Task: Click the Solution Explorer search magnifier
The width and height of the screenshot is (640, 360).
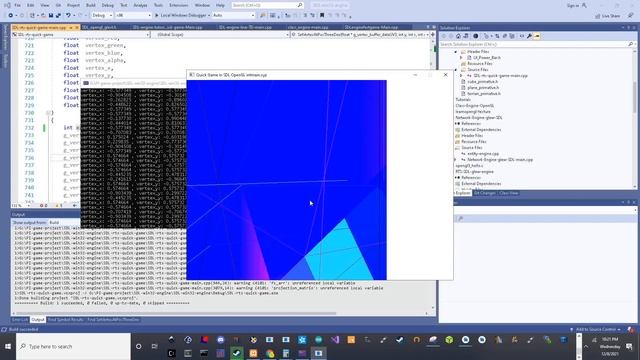Action: coord(631,44)
